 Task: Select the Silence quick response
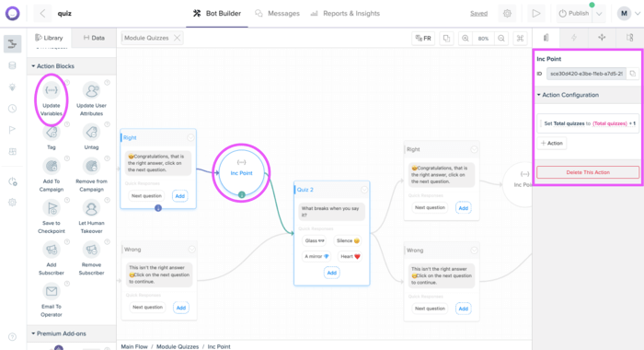(348, 240)
